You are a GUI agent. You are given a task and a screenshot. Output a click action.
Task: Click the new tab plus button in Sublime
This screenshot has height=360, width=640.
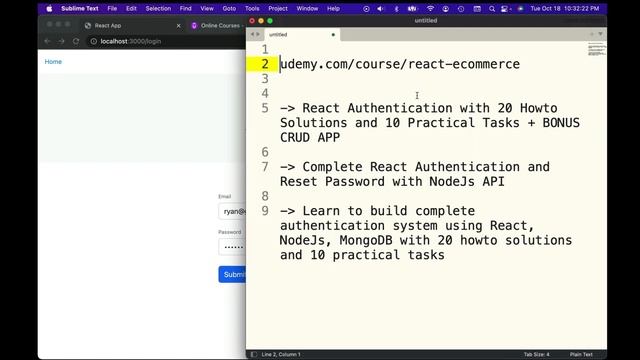click(591, 34)
